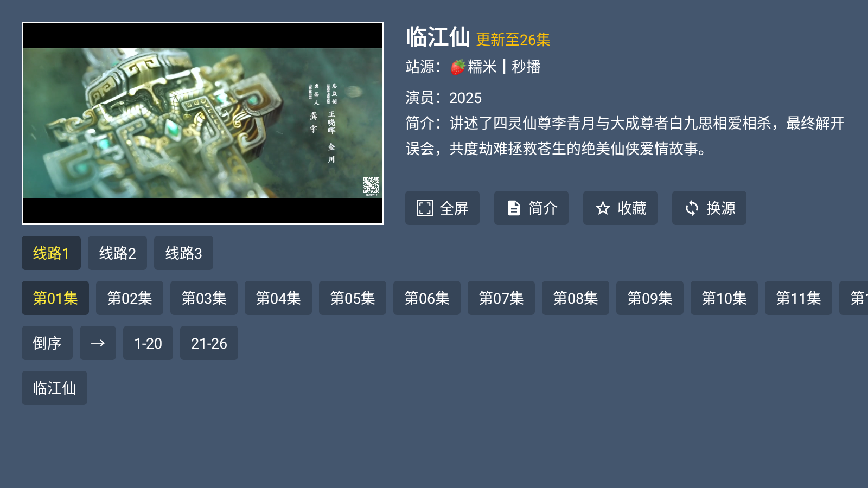Open the 简介 description document icon
The width and height of the screenshot is (868, 488).
514,208
